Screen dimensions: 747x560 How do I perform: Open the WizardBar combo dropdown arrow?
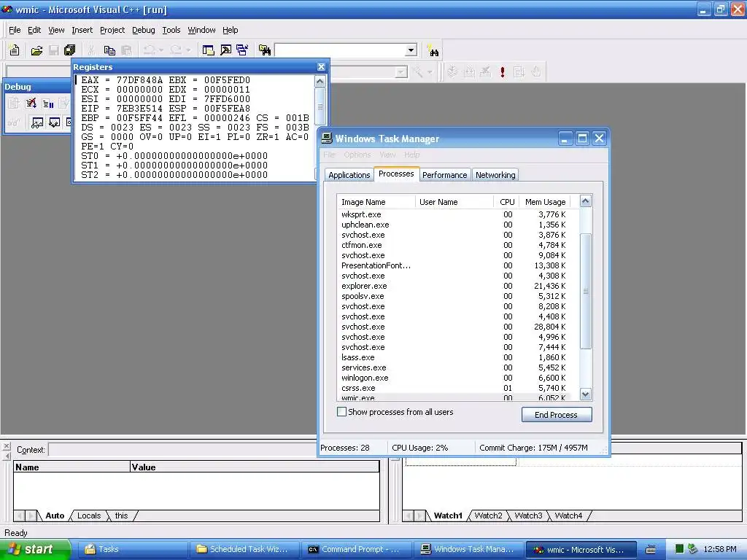pyautogui.click(x=401, y=72)
